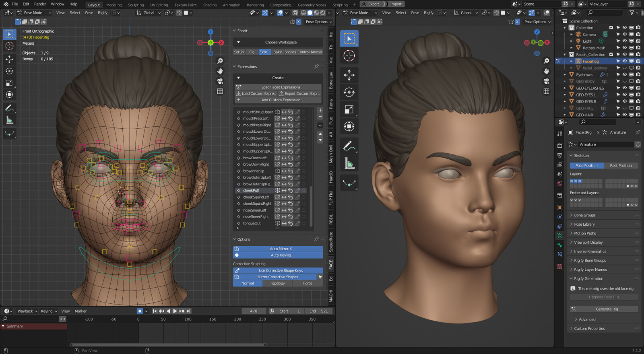Click Add Custom Expression button
This screenshot has width=644, height=354.
tap(278, 100)
